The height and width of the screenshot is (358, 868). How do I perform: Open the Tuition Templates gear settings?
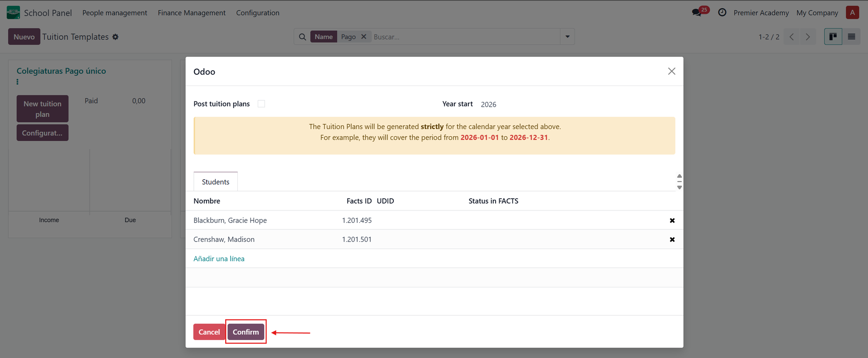[x=115, y=37]
